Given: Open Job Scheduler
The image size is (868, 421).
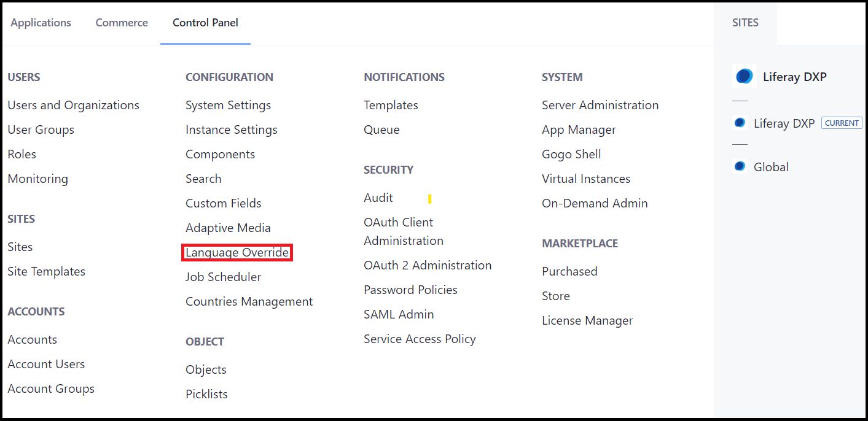Looking at the screenshot, I should point(223,277).
